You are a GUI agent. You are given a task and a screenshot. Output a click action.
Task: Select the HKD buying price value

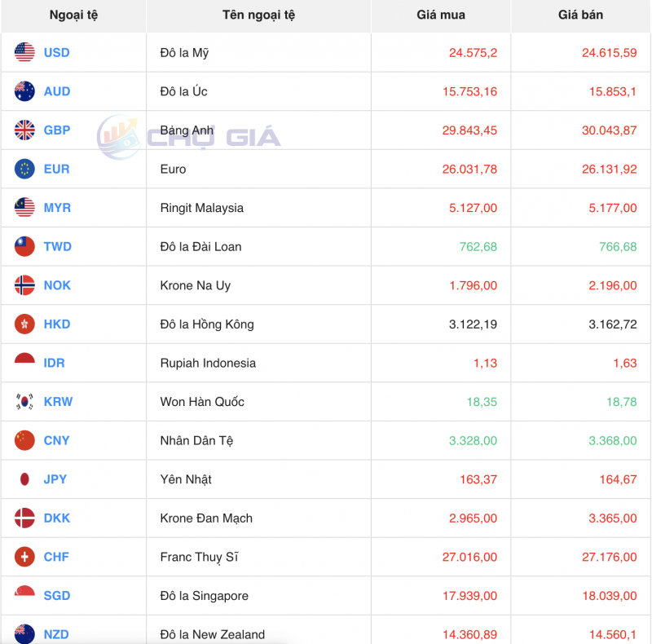[471, 324]
